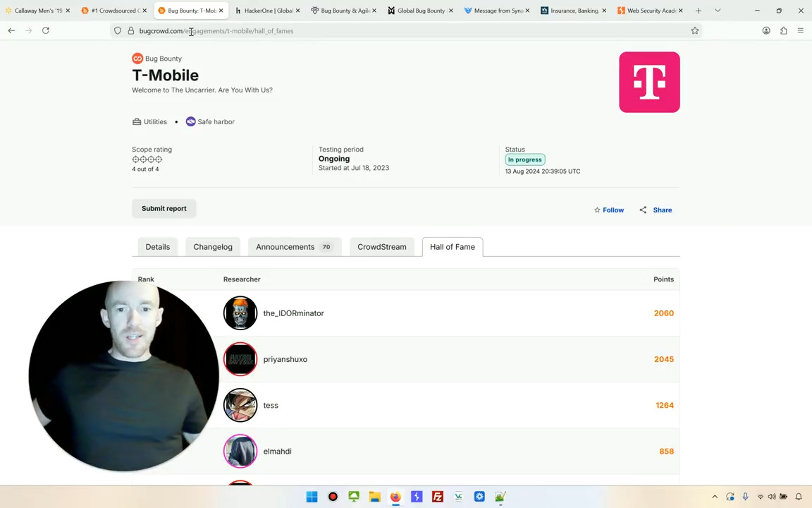Switch to #1 Crowdsourced tab
The height and width of the screenshot is (508, 812).
(113, 11)
